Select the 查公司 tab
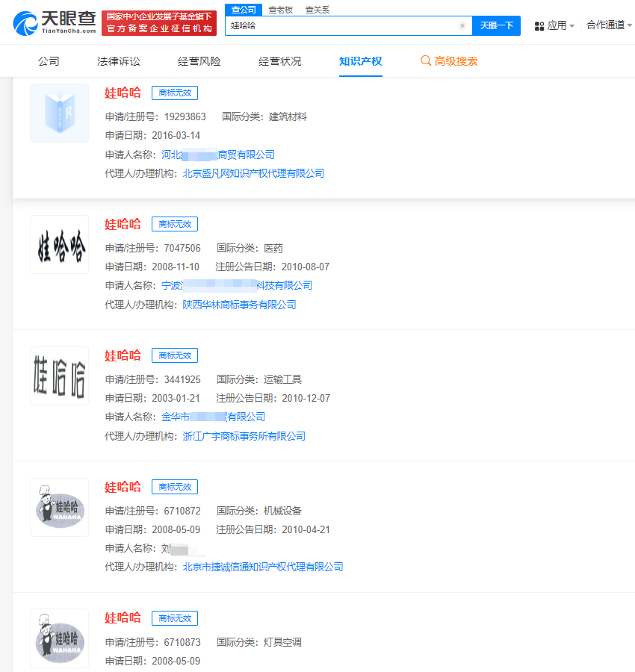Image resolution: width=635 pixels, height=672 pixels. [243, 10]
